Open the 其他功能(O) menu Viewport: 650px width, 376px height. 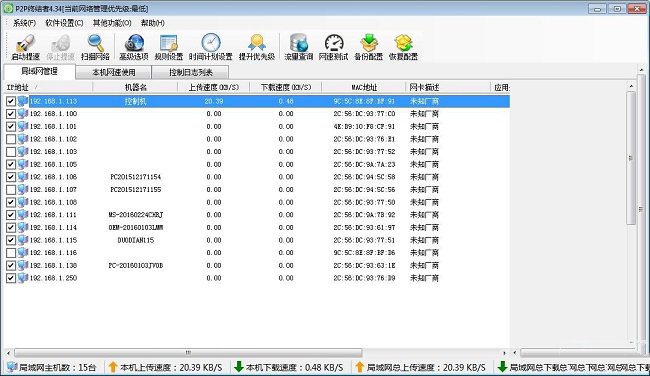[112, 23]
